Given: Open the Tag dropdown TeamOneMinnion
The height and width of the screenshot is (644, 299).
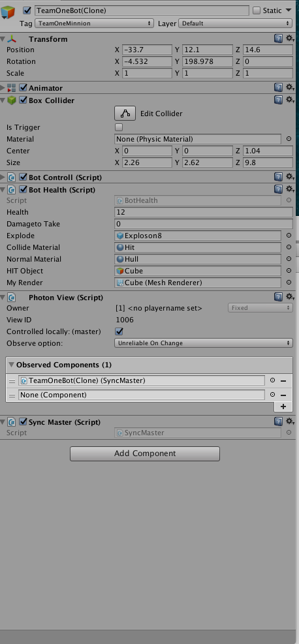Looking at the screenshot, I should [x=95, y=23].
